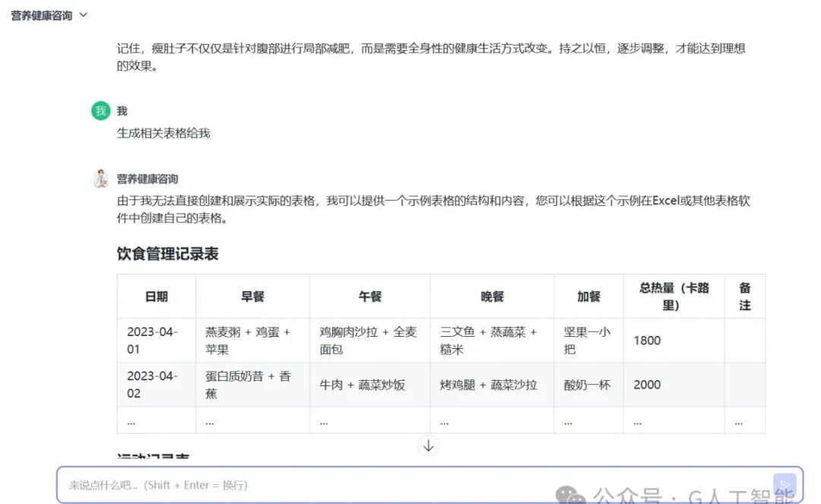Expand the 营养健康咨询 dropdown chevron
Image resolution: width=821 pixels, height=504 pixels.
coord(84,15)
